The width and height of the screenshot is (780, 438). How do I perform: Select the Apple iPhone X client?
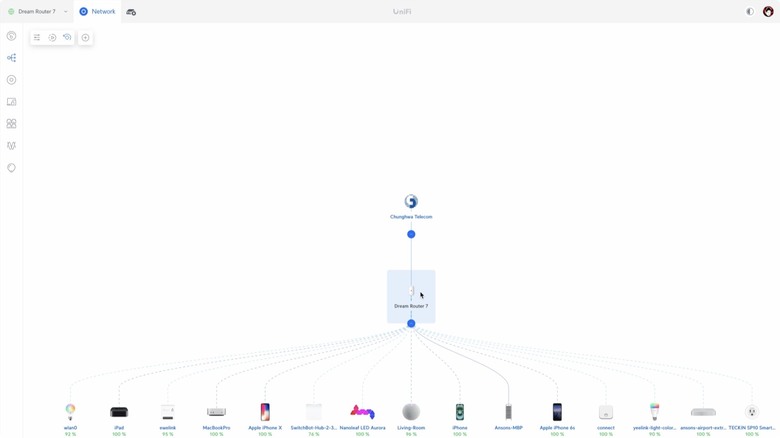pyautogui.click(x=265, y=412)
